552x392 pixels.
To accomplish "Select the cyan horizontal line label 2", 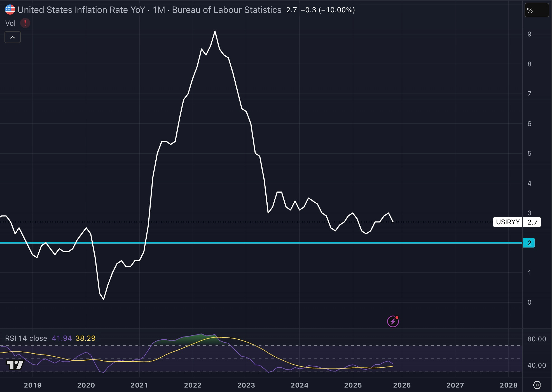I will pyautogui.click(x=529, y=243).
